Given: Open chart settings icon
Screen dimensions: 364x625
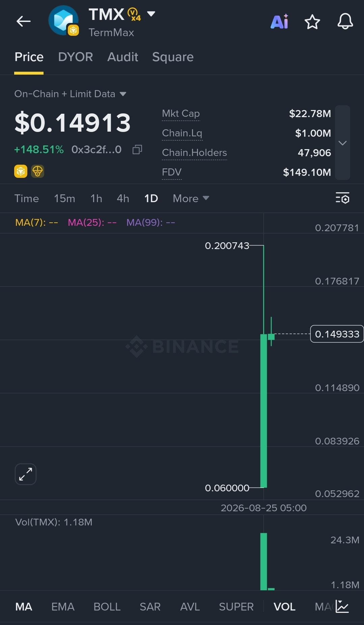Looking at the screenshot, I should coord(342,198).
